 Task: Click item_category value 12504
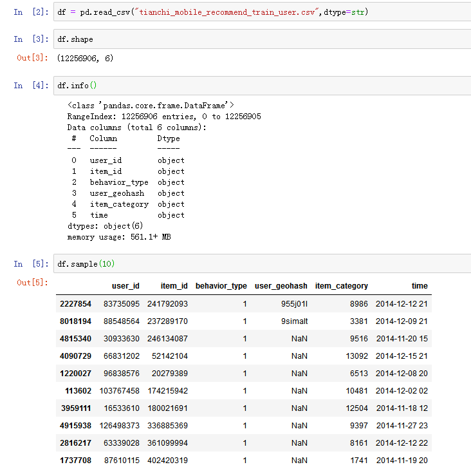(x=356, y=408)
